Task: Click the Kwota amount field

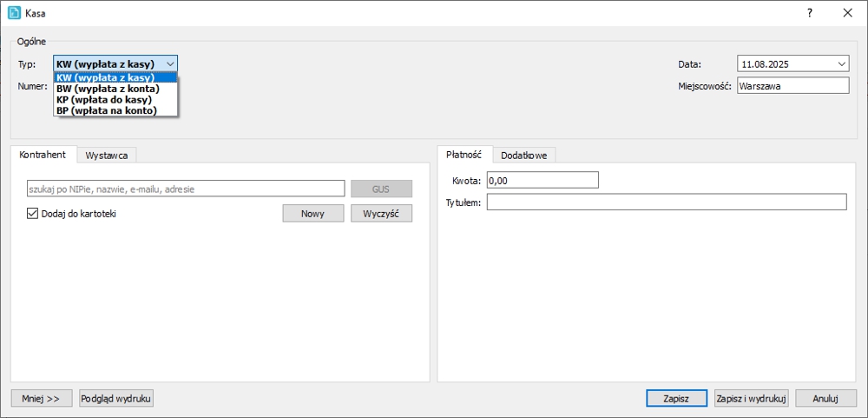Action: tap(542, 180)
